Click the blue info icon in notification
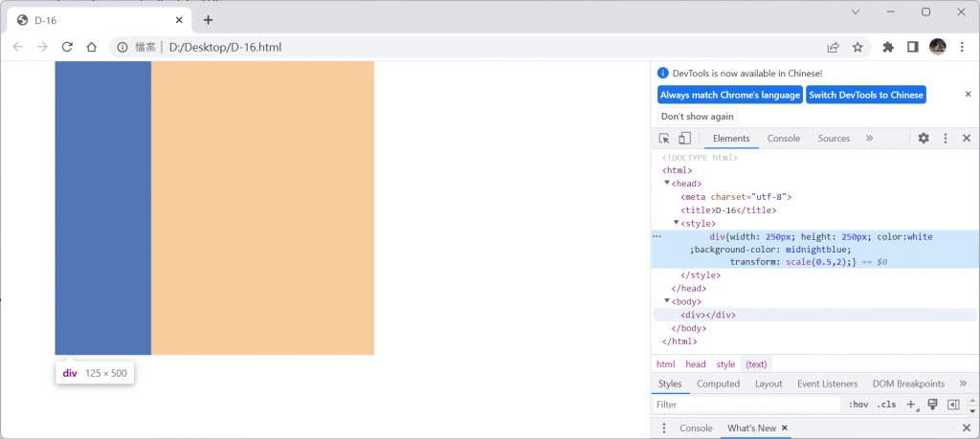 coord(663,73)
